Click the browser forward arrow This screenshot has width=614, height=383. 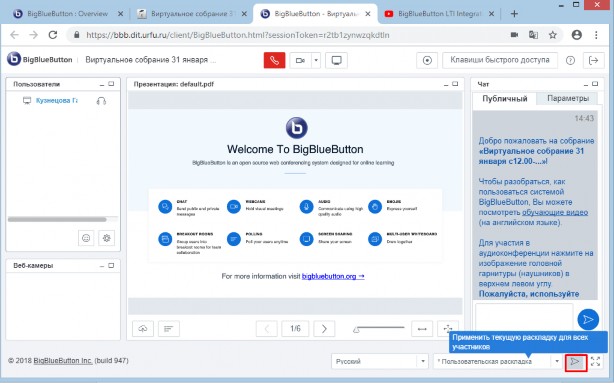pos(34,35)
